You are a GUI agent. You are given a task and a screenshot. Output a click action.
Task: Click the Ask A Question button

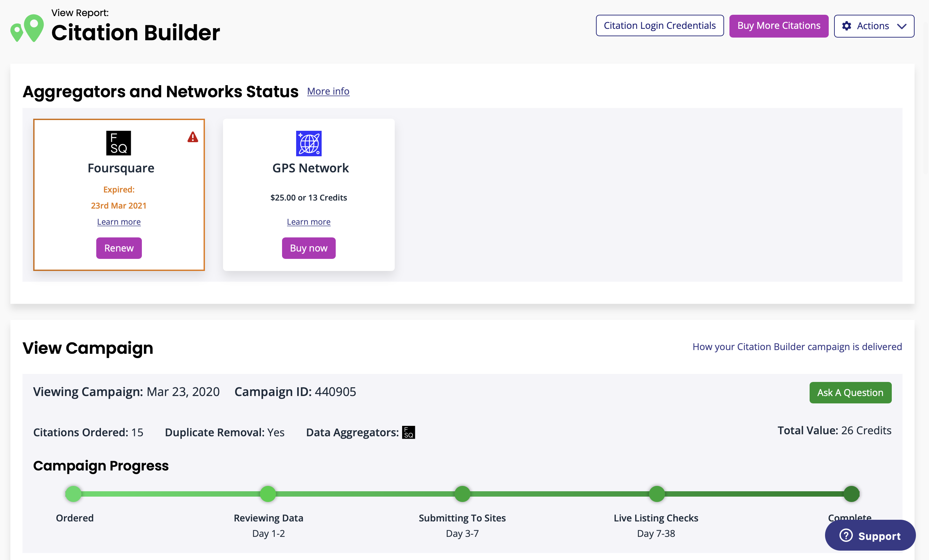850,392
